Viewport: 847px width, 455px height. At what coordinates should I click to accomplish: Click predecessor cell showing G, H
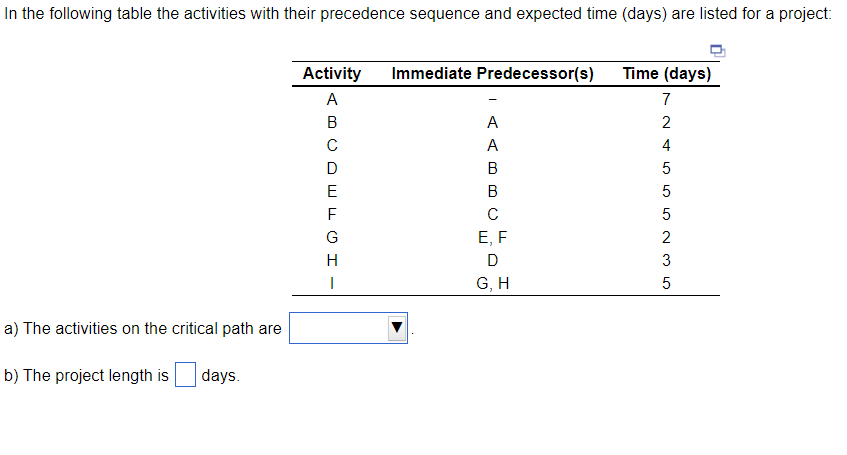click(x=492, y=283)
